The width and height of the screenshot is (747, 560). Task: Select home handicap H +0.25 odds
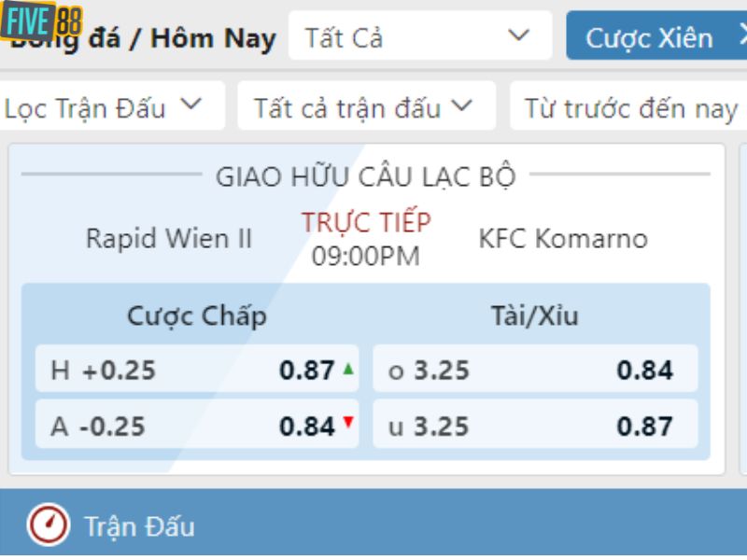click(x=197, y=371)
